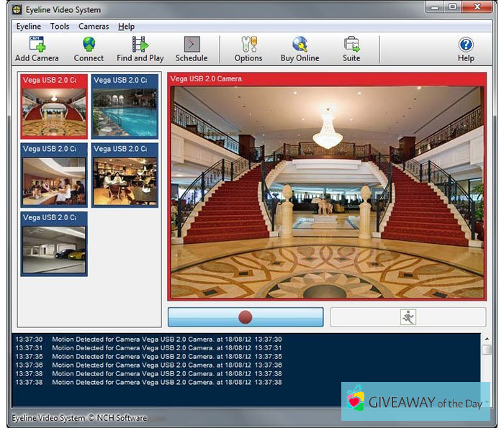Viewport: 504px width, 428px height.
Task: Expand the Cameras menu
Action: click(94, 27)
